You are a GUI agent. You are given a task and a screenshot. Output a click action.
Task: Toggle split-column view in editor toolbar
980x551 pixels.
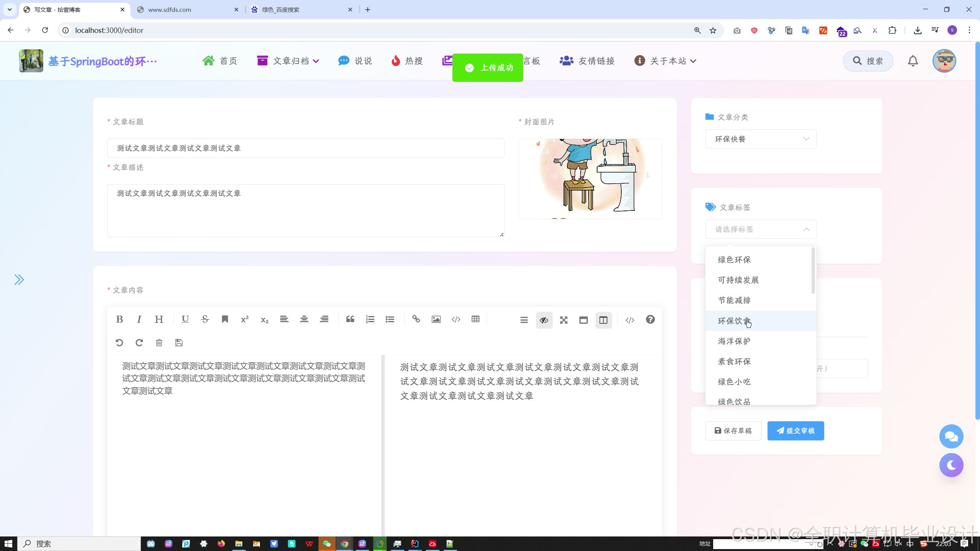603,320
